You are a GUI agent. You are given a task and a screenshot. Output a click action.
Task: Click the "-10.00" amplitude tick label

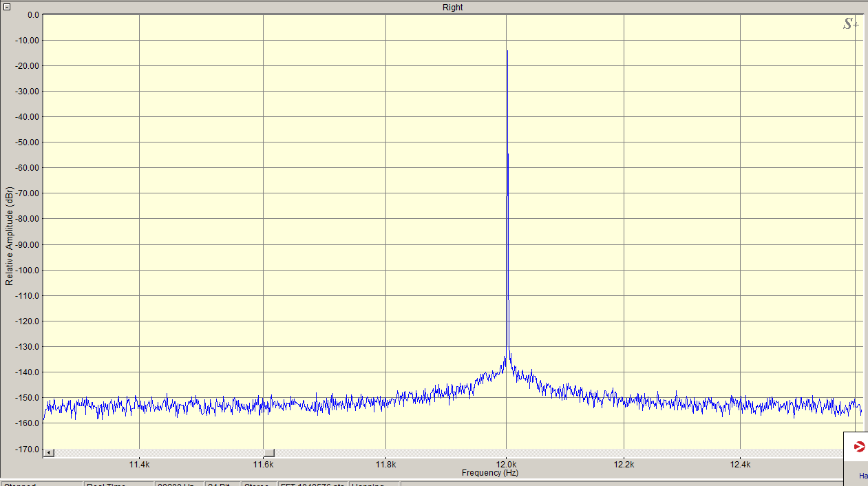28,40
